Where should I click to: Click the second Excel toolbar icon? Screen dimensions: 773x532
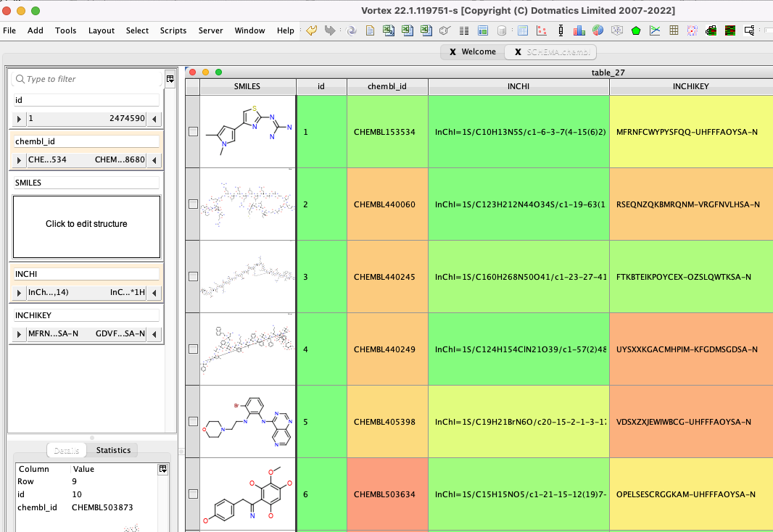coord(408,30)
